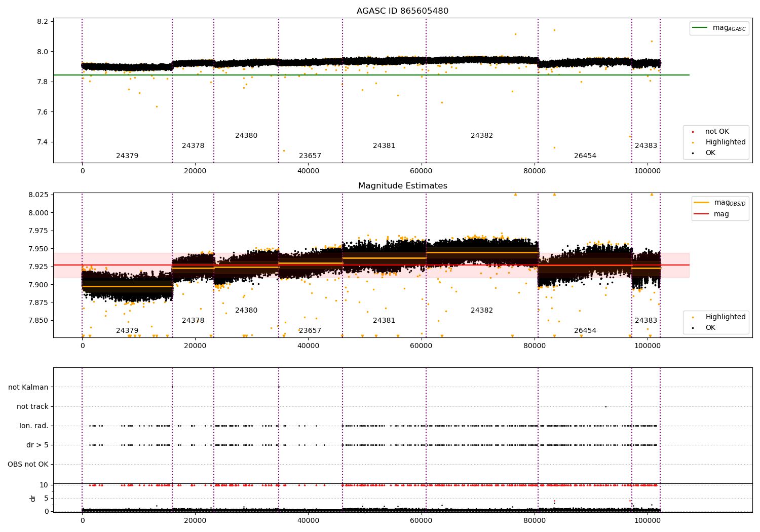Click the 'Ion. rad.' row label

coord(34,426)
